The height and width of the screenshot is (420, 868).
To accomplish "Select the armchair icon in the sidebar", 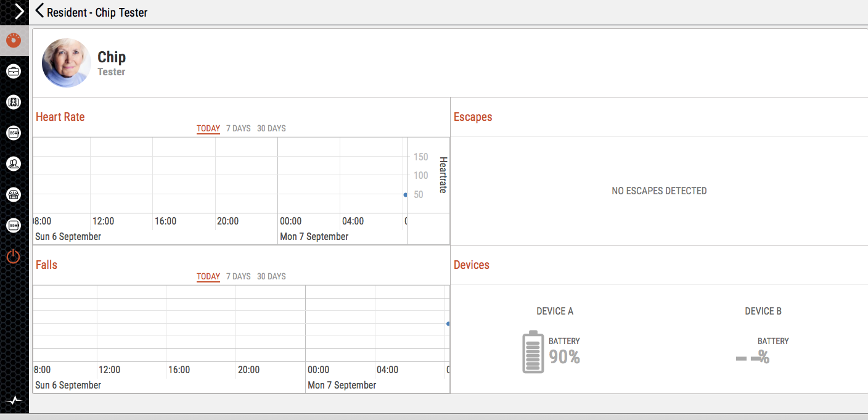I will tap(14, 195).
